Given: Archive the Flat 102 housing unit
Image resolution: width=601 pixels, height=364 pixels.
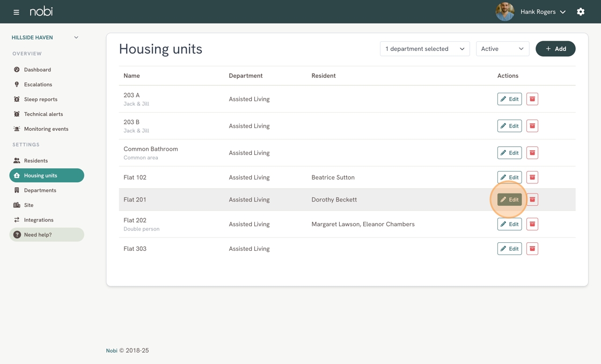Looking at the screenshot, I should (532, 177).
